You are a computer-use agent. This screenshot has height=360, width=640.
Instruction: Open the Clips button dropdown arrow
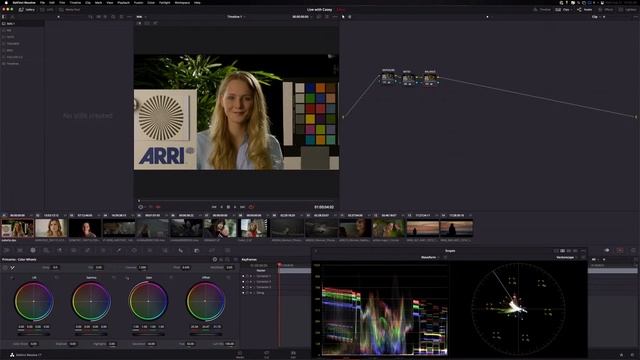point(572,9)
